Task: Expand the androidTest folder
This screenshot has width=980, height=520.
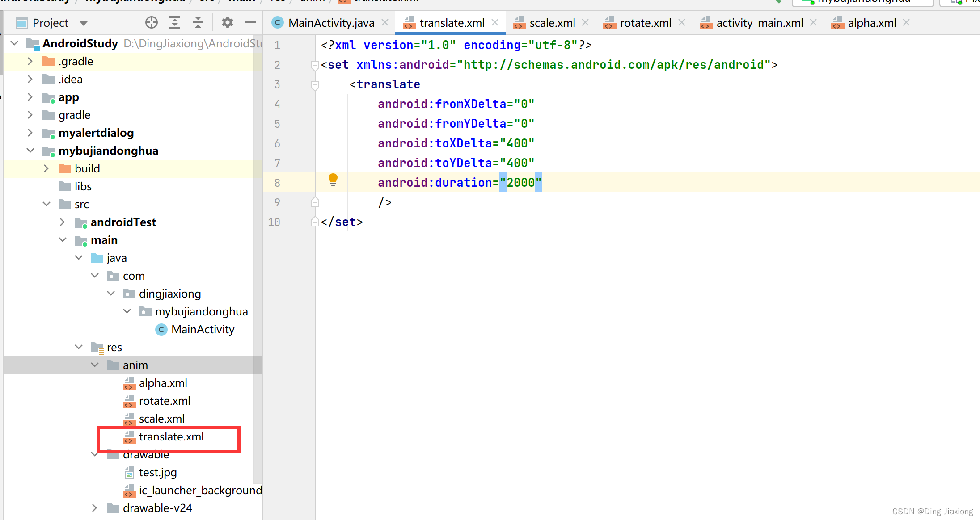Action: (63, 222)
